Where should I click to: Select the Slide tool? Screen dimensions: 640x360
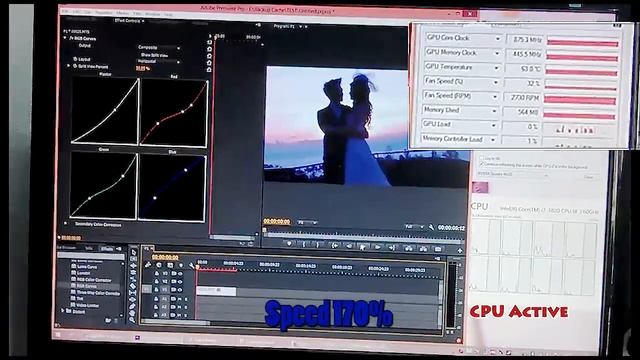(x=133, y=300)
